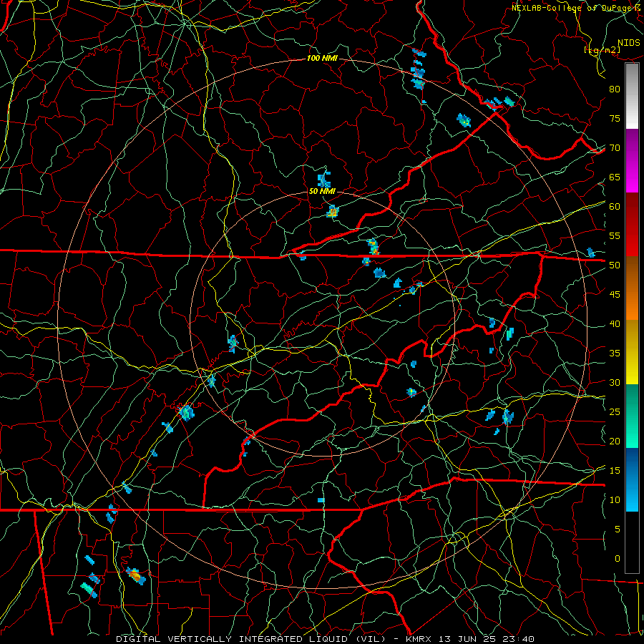Viewport: 644px width, 644px height.
Task: Click the scale value "60"
Action: click(x=615, y=207)
